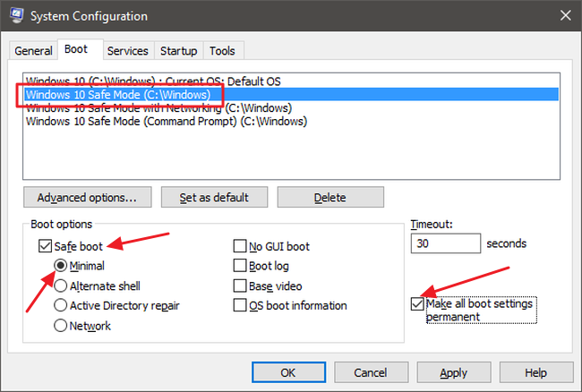Open the Services tab
Image resolution: width=582 pixels, height=392 pixels.
point(127,51)
